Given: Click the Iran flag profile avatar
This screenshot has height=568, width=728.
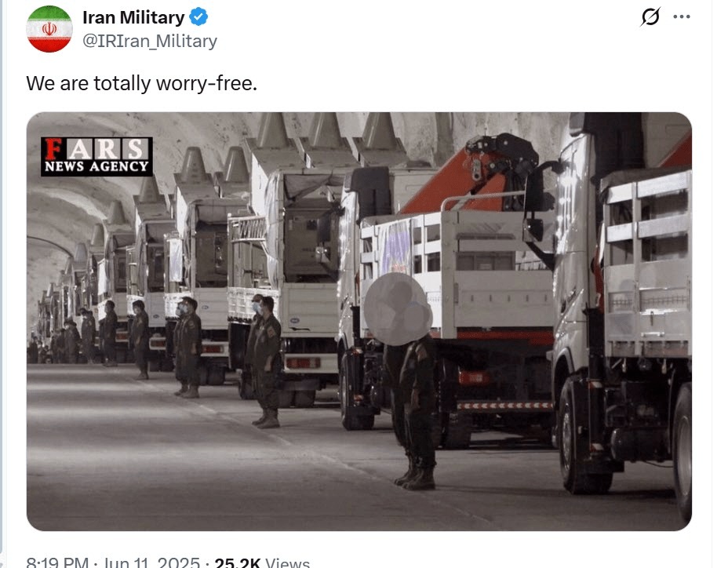Looking at the screenshot, I should [49, 29].
